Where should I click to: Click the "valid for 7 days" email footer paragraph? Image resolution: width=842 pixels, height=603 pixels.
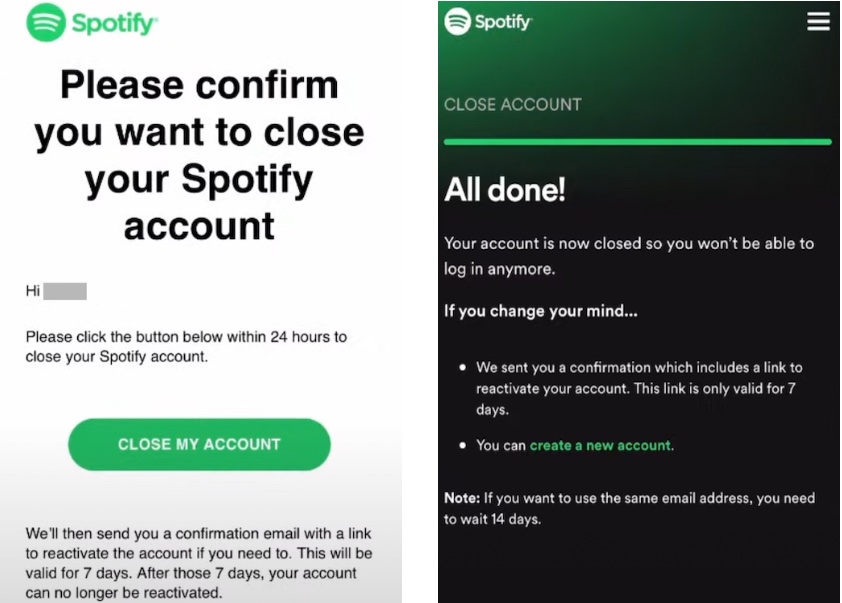199,563
